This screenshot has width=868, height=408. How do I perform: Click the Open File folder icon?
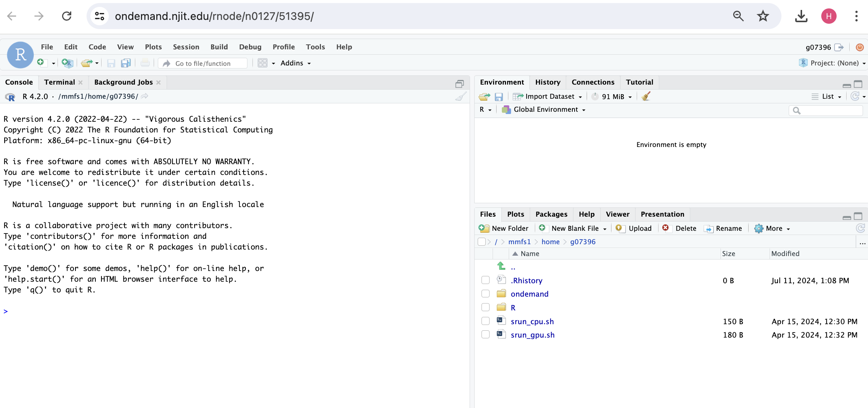[x=87, y=63]
